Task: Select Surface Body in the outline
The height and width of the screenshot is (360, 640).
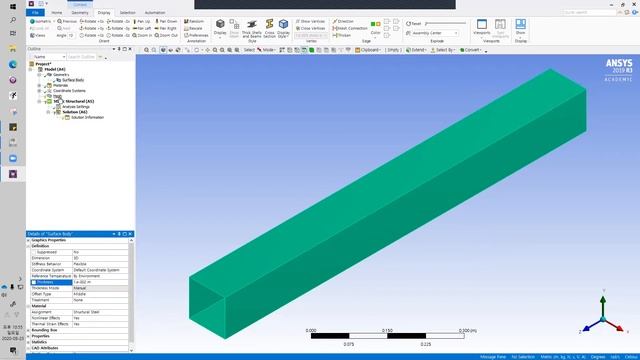Action: (x=73, y=80)
